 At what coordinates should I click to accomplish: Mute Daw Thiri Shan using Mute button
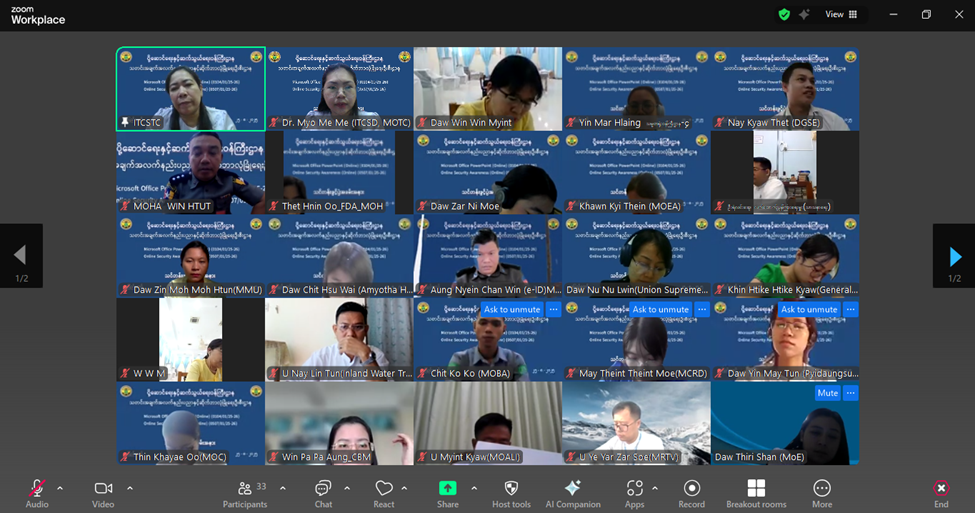pyautogui.click(x=827, y=393)
